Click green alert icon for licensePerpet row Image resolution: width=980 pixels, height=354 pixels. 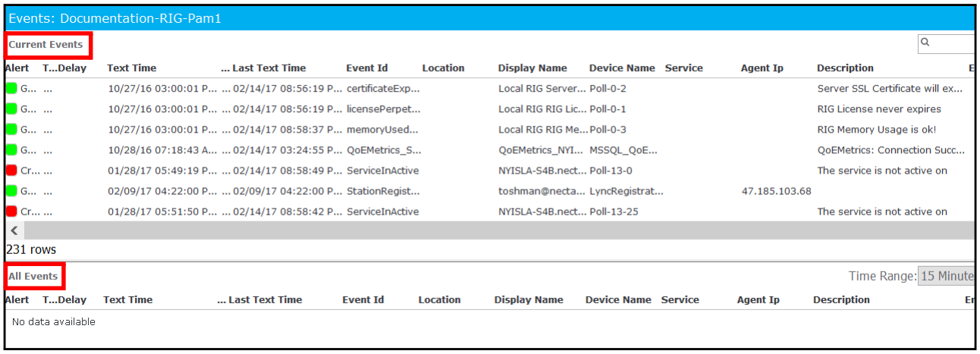[x=11, y=109]
